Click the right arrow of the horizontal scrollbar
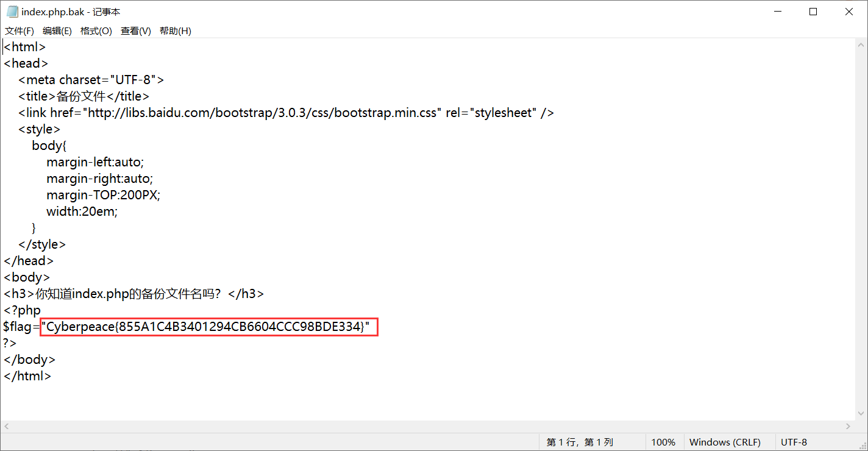 tap(848, 427)
